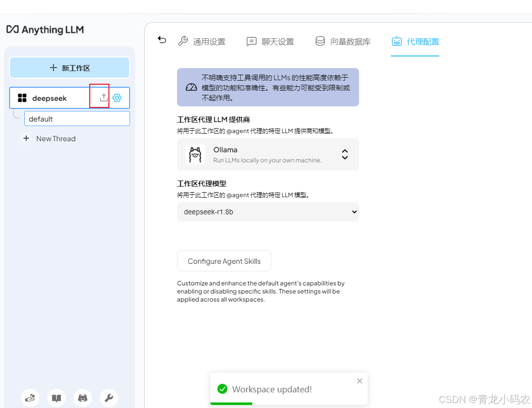The height and width of the screenshot is (408, 532).
Task: Click the grid icon beside deepseek
Action: click(22, 98)
